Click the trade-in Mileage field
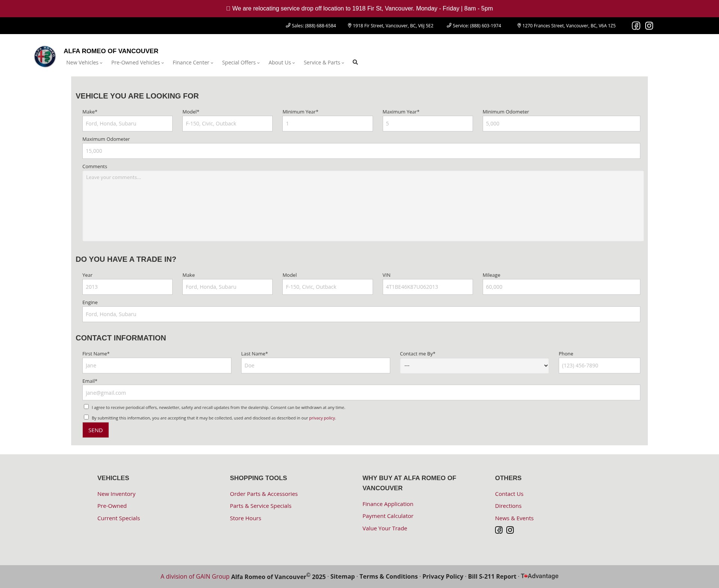This screenshot has height=588, width=719. 561,287
